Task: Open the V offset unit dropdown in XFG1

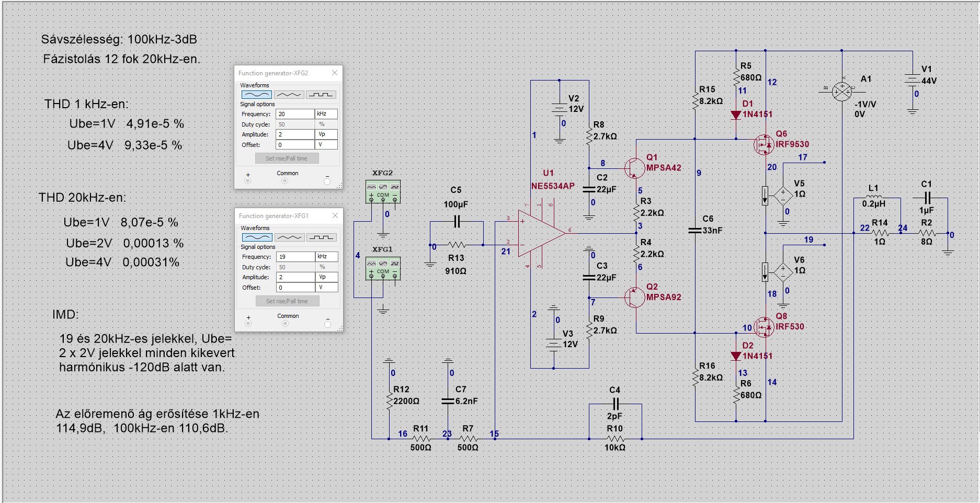Action: 327,288
